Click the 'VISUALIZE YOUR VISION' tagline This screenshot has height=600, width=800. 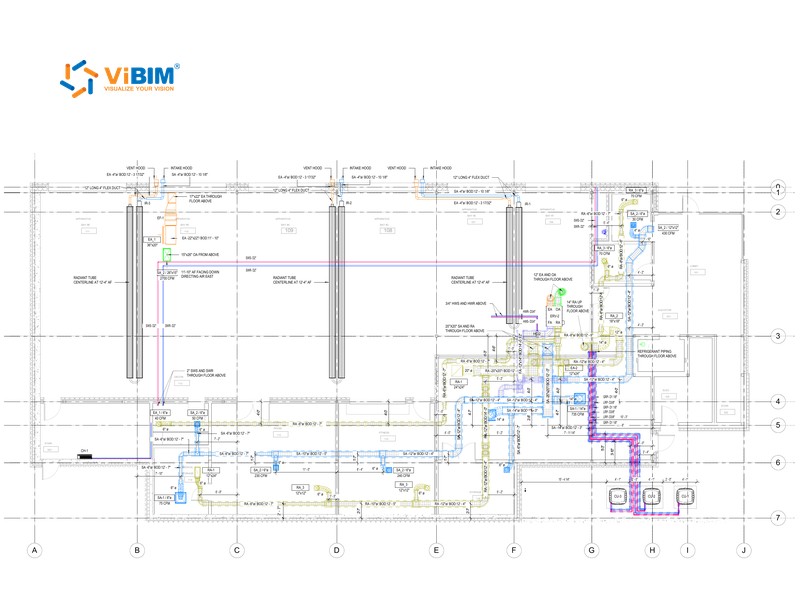pyautogui.click(x=139, y=89)
